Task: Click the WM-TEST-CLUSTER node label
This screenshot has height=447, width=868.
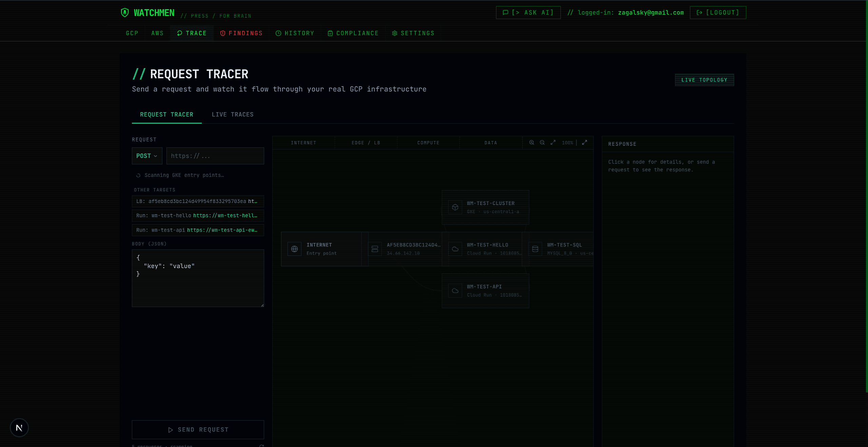Action: (491, 203)
